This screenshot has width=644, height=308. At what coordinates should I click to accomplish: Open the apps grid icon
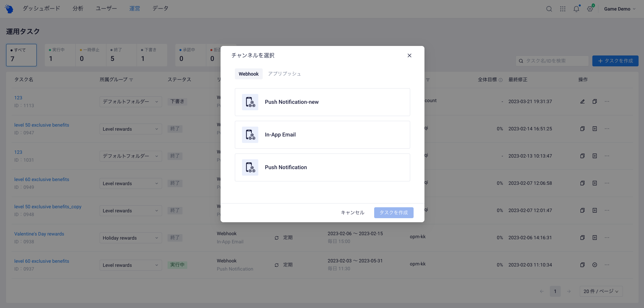pos(563,9)
